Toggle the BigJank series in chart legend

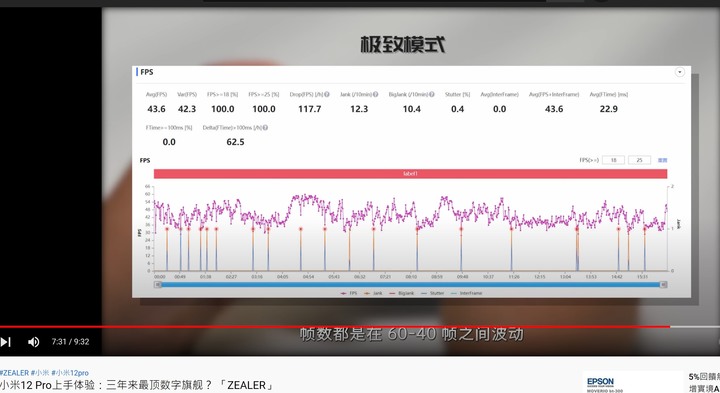point(401,293)
